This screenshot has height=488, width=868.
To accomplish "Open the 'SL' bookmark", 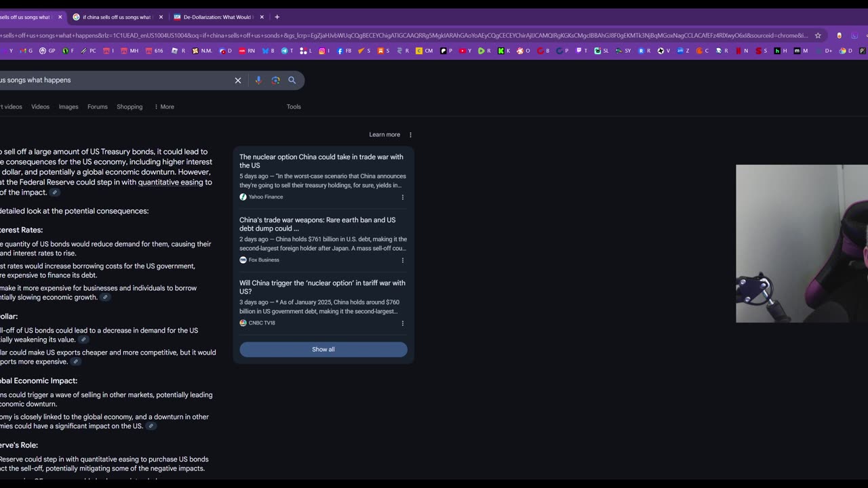I will (x=601, y=50).
